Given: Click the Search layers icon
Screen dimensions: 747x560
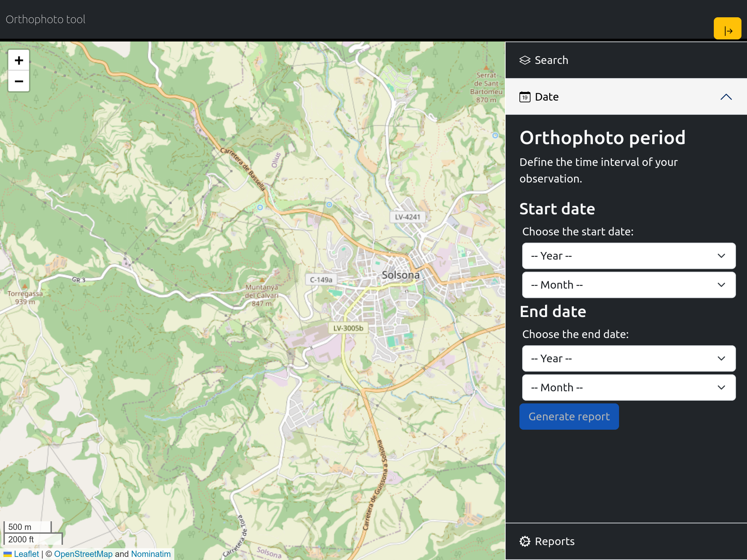Looking at the screenshot, I should pyautogui.click(x=525, y=60).
